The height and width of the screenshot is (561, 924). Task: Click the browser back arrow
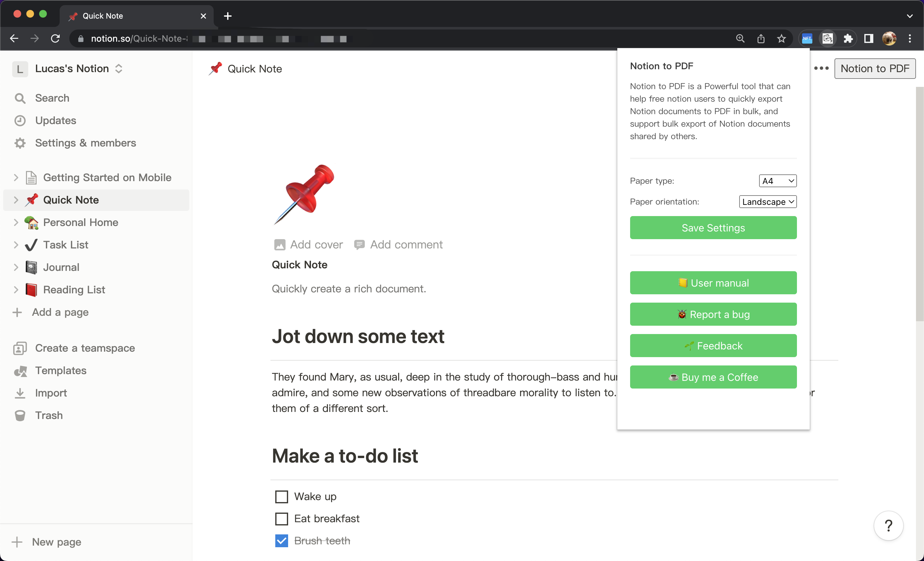tap(14, 38)
